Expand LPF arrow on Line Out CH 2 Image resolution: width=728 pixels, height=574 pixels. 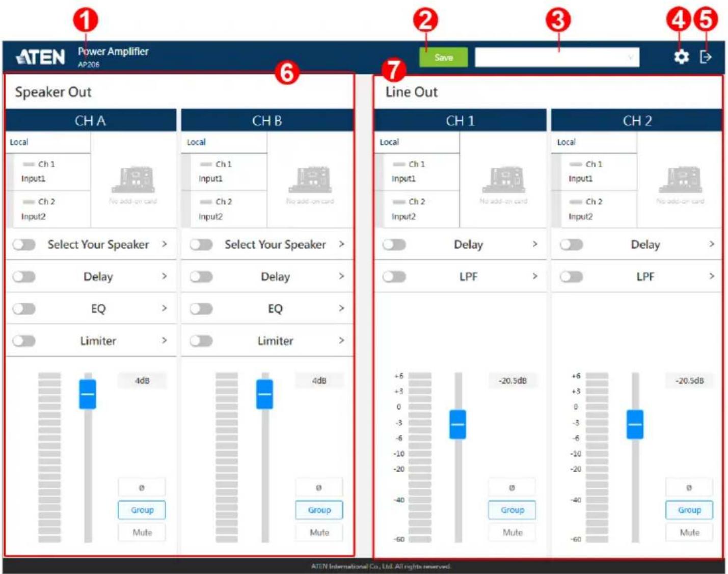click(x=712, y=276)
